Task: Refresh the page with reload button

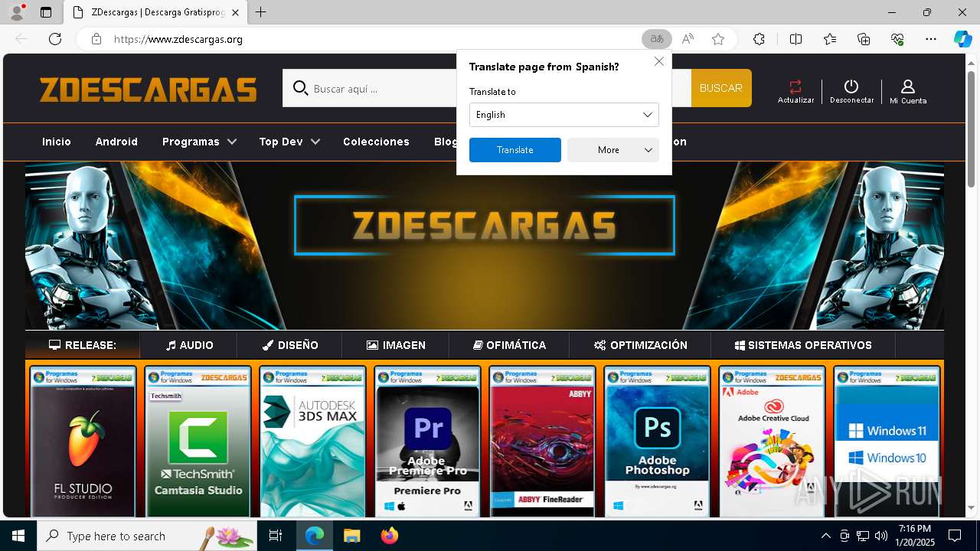Action: (55, 39)
